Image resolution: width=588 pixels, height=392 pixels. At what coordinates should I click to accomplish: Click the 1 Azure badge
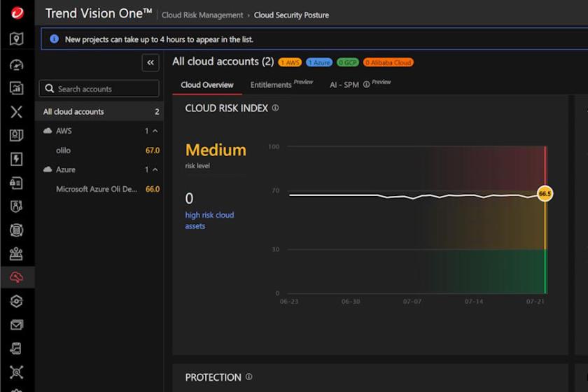[x=319, y=62]
